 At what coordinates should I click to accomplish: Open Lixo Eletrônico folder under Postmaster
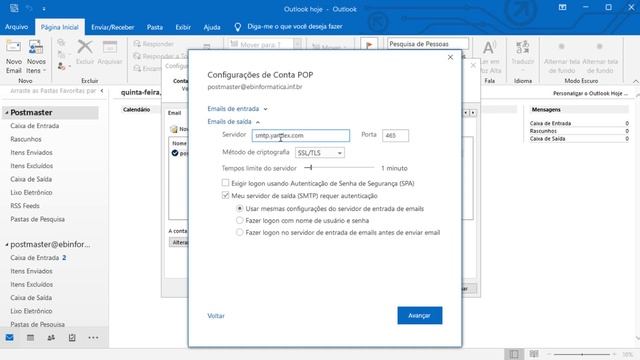(31, 192)
